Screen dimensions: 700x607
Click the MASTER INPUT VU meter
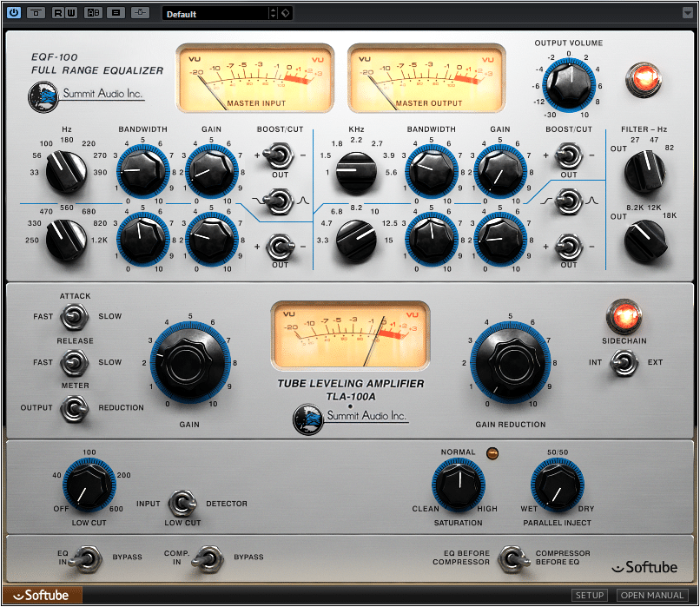255,78
